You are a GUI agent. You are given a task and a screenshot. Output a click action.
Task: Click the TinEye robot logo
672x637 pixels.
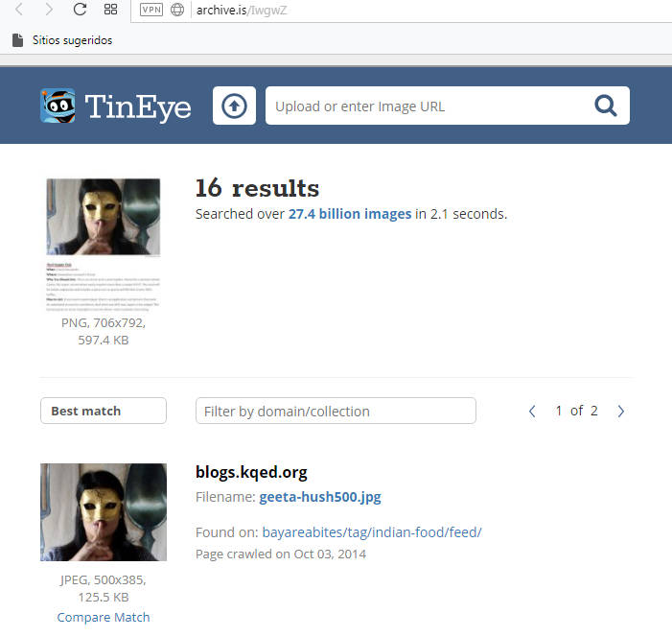point(58,106)
